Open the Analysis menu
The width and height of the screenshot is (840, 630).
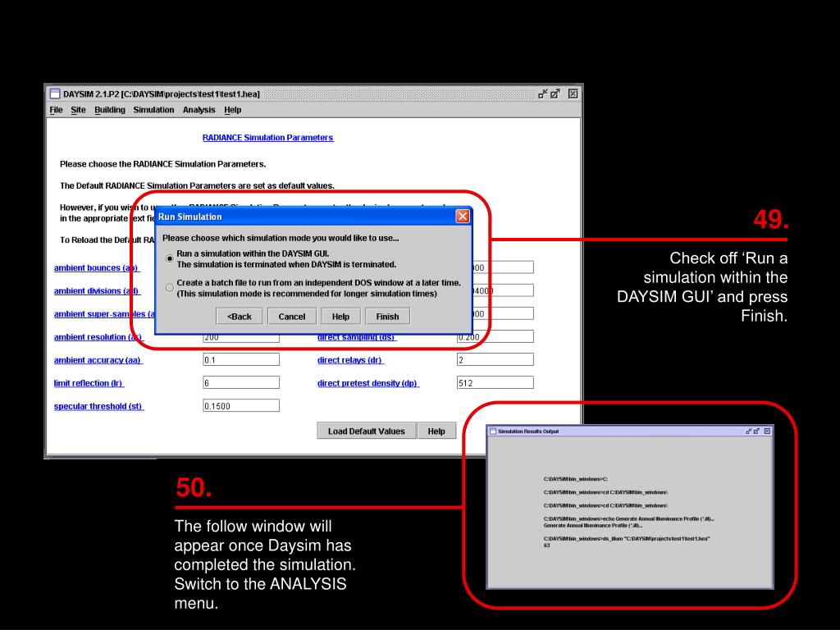click(199, 110)
